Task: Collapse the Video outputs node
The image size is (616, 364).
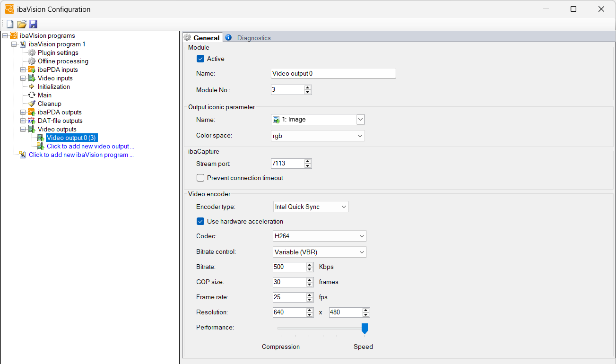Action: 23,129
